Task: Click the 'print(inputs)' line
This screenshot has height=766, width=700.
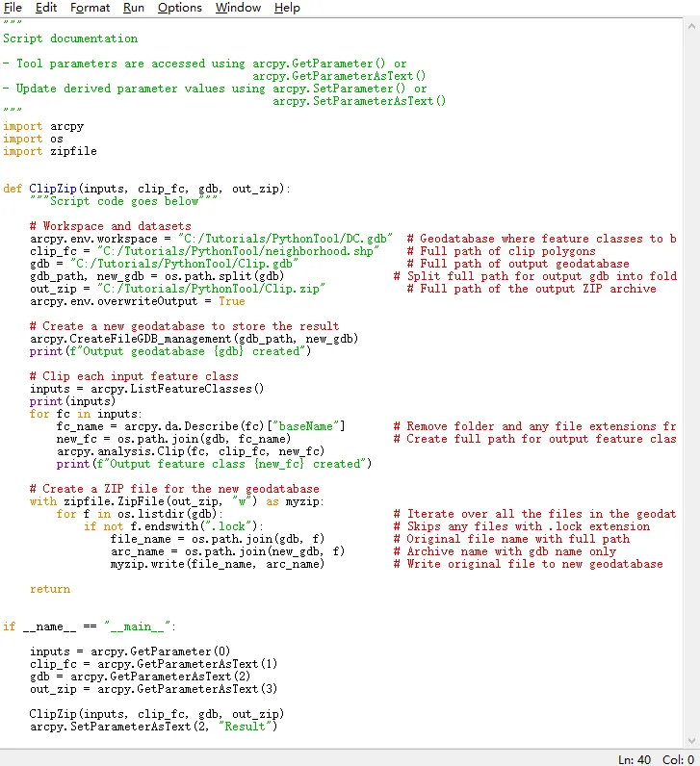Action: click(x=72, y=401)
